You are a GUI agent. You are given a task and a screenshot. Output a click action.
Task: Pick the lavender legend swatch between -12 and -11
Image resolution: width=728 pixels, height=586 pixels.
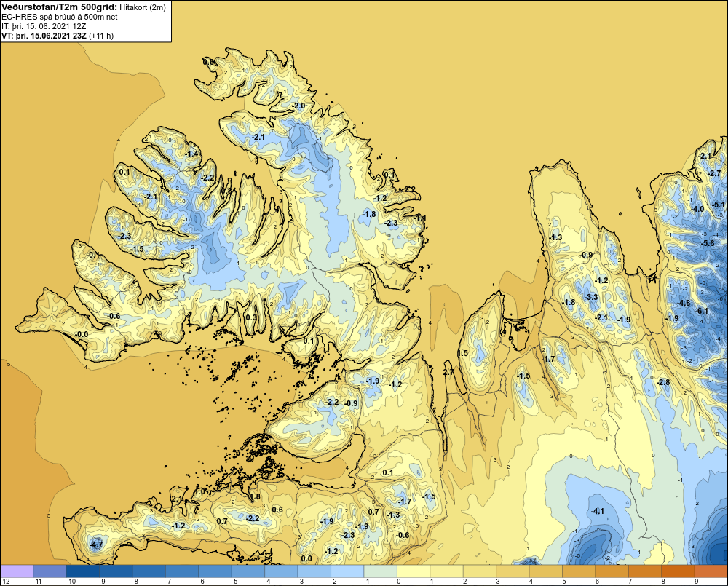(x=17, y=571)
